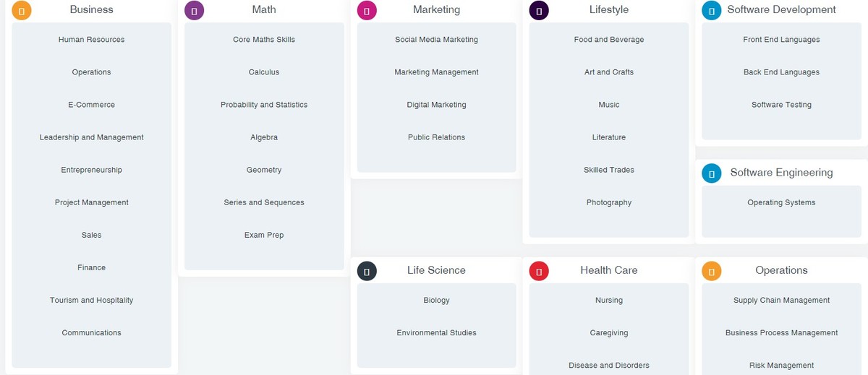Click the pink Marketing category icon
The image size is (868, 375).
367,10
